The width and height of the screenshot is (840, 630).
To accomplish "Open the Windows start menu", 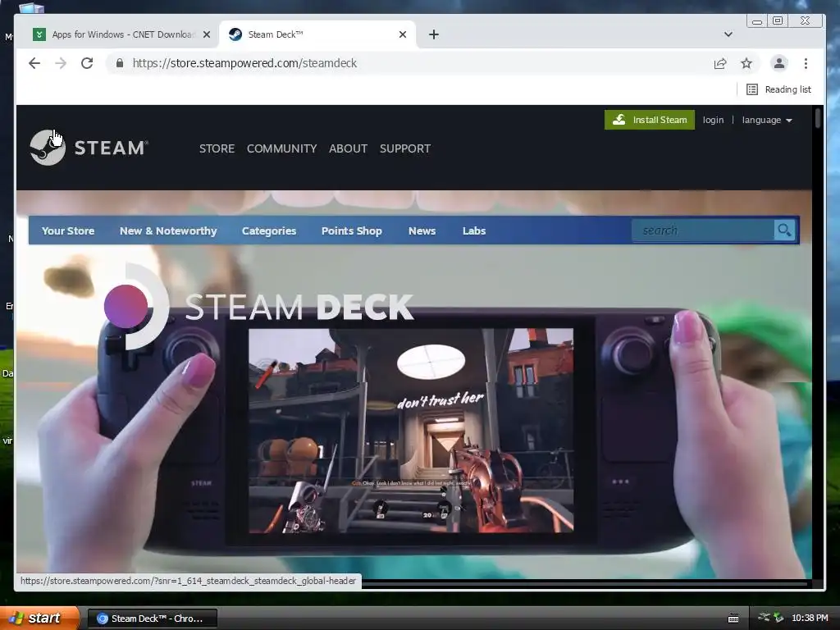I will [39, 619].
